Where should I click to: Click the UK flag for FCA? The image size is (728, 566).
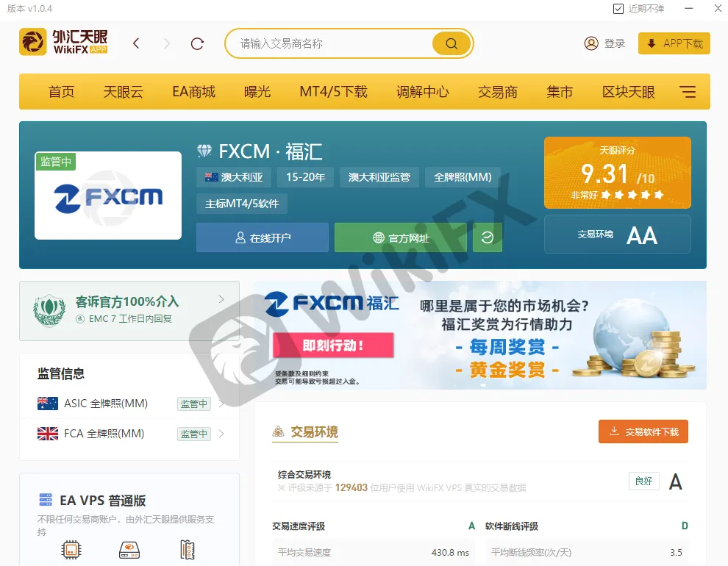click(47, 433)
